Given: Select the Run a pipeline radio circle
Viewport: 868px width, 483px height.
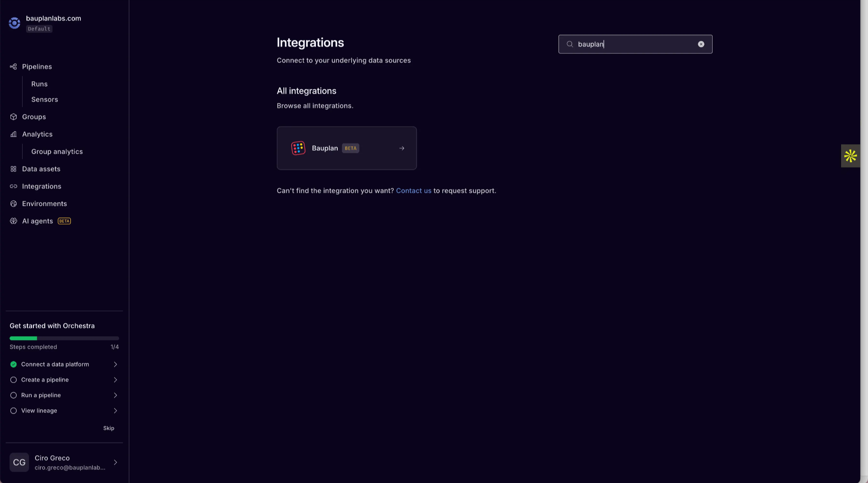Looking at the screenshot, I should (x=13, y=395).
